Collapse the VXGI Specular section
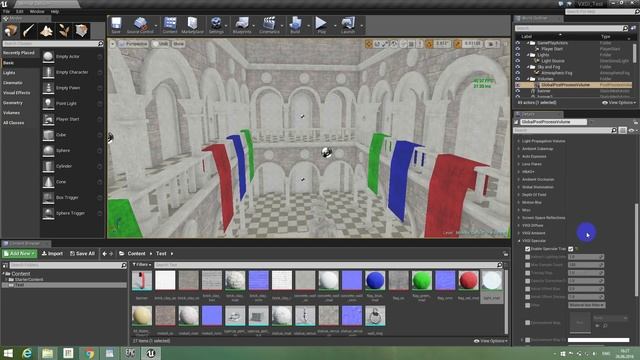 519,241
